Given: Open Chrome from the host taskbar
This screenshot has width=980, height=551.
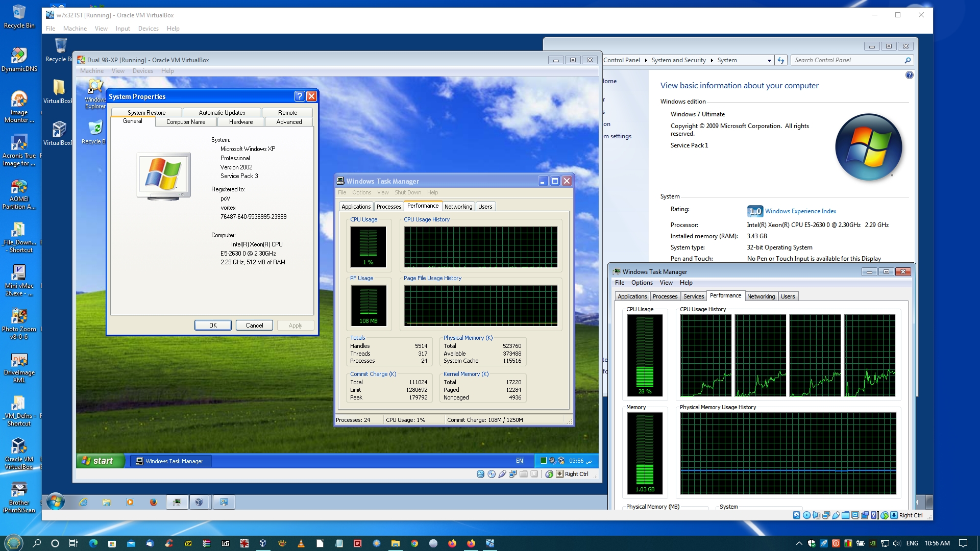Looking at the screenshot, I should pos(414,543).
